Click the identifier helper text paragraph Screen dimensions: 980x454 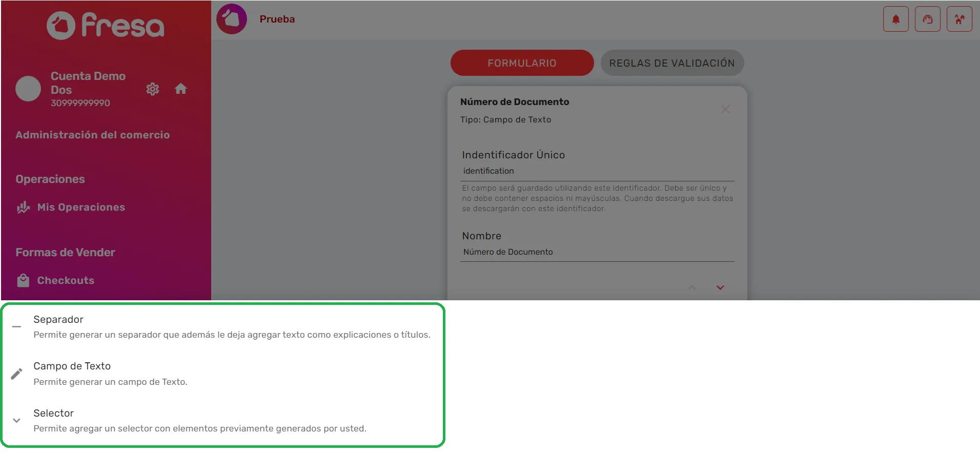click(597, 198)
